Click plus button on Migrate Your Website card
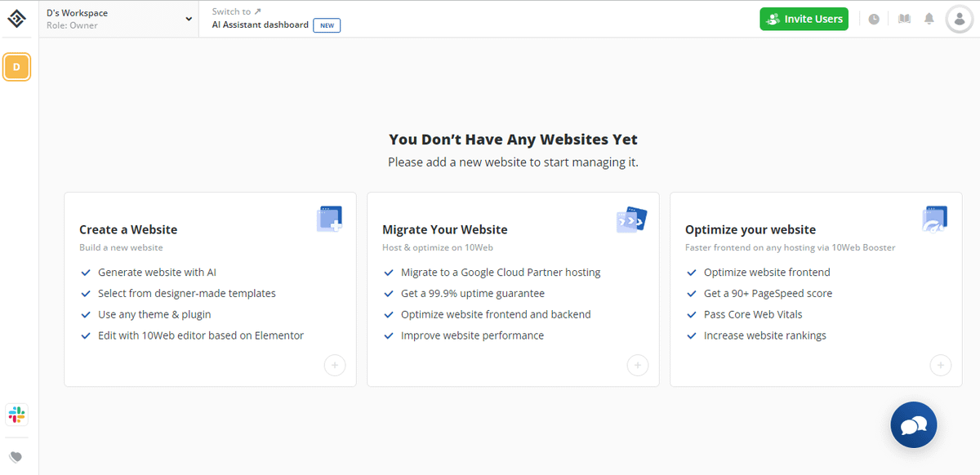980x475 pixels. pos(637,365)
